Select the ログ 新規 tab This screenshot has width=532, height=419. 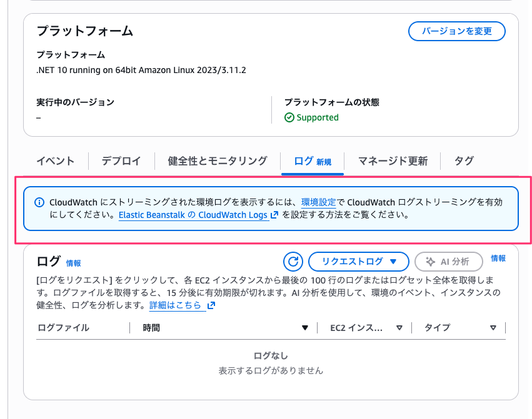(x=313, y=161)
